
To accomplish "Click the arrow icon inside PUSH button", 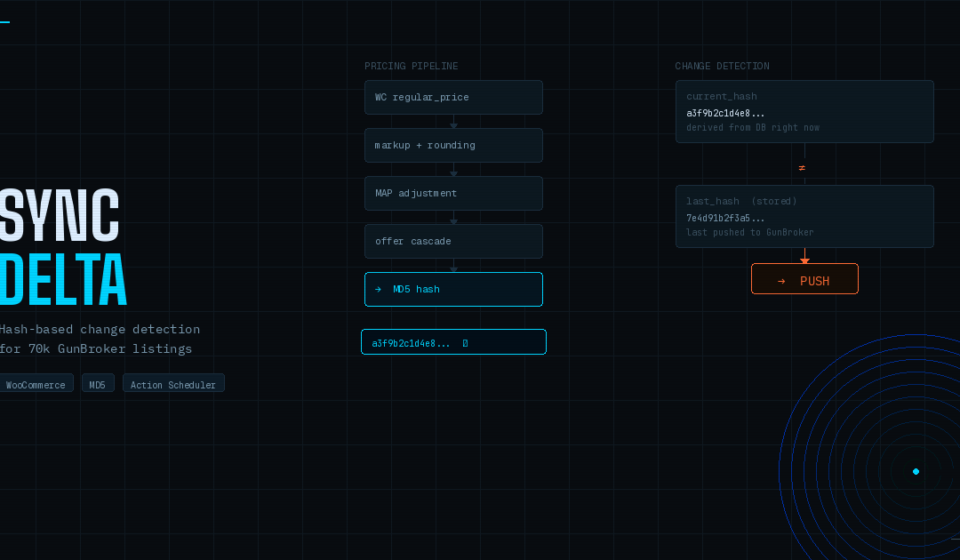I will pyautogui.click(x=781, y=281).
